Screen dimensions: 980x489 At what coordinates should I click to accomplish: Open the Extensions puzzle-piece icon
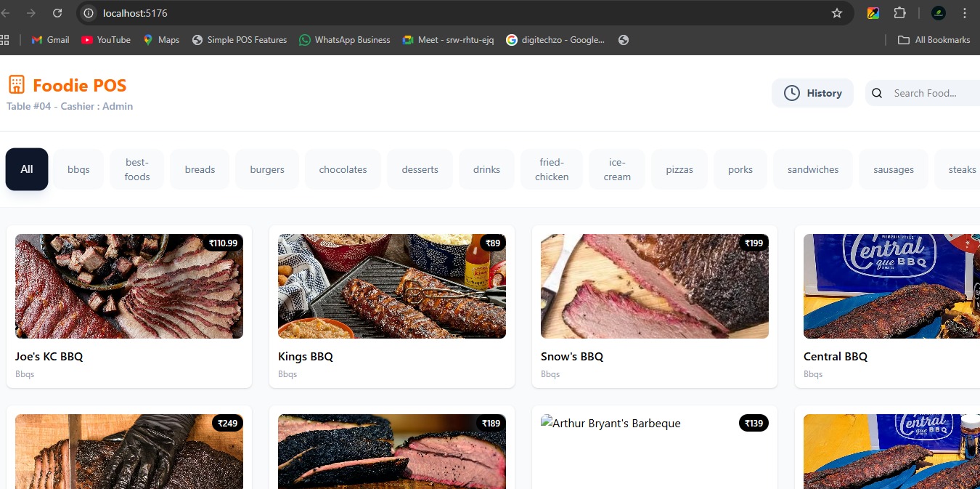coord(900,13)
